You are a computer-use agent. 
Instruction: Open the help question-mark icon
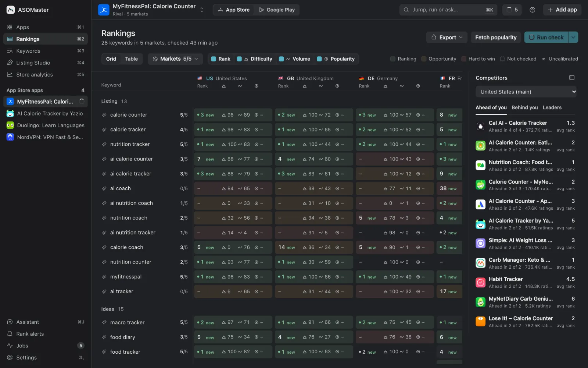point(532,10)
